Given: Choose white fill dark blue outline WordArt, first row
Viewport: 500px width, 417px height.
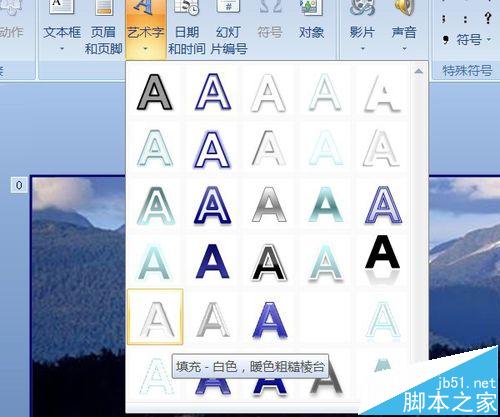Looking at the screenshot, I should [212, 92].
